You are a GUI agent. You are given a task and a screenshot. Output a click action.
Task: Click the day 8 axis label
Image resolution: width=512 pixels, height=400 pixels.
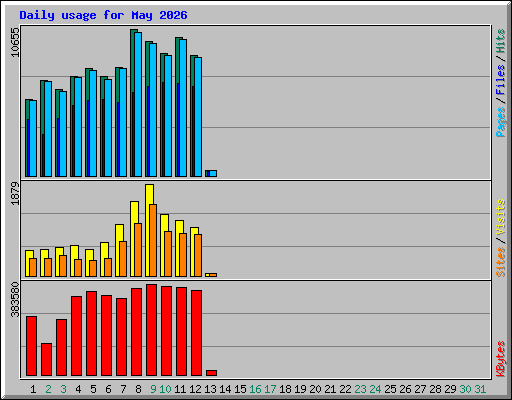(138, 389)
